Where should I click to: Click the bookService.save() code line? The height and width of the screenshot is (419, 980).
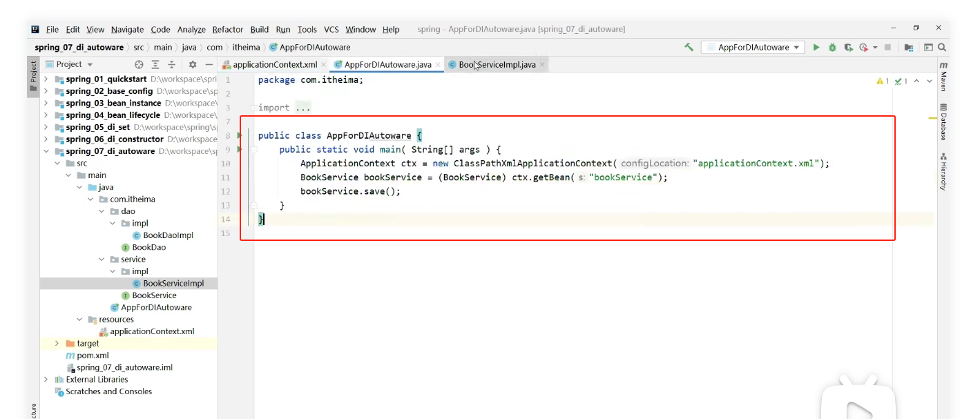(x=350, y=191)
